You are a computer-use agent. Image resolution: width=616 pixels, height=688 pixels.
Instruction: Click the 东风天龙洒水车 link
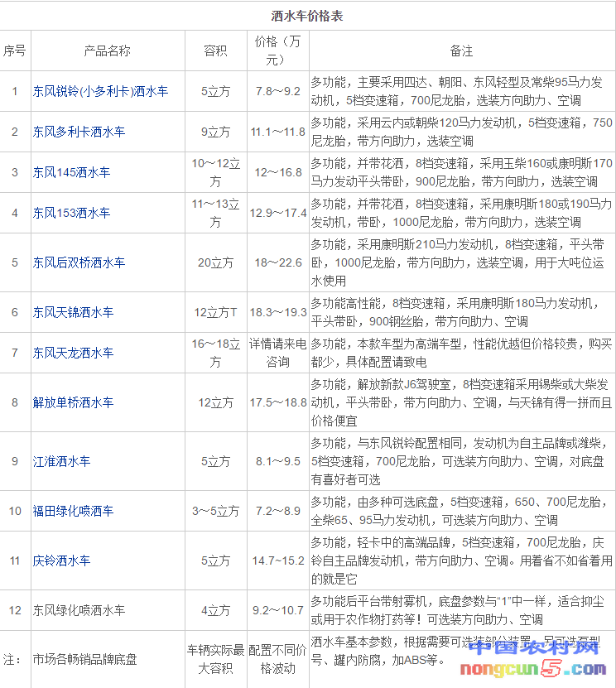coord(73,353)
